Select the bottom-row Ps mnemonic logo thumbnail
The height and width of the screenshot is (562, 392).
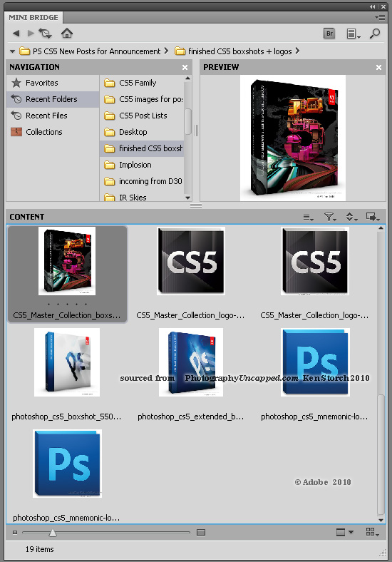68,464
